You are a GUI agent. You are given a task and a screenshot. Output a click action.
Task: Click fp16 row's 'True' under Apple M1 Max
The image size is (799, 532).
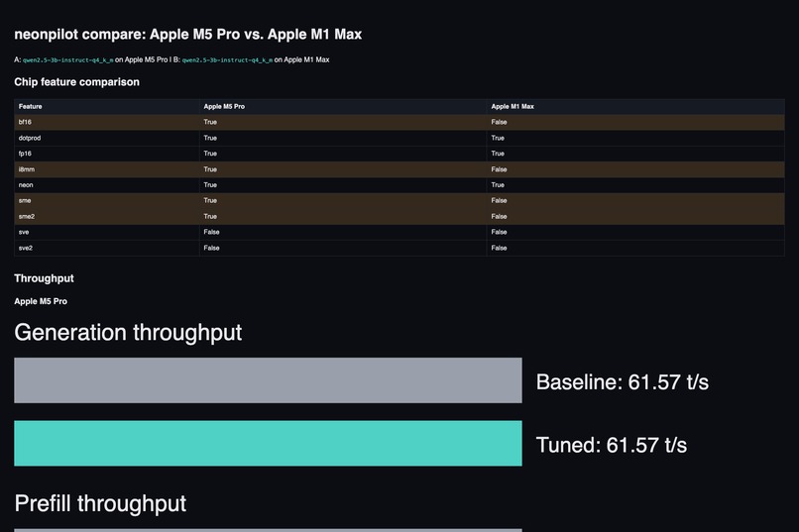[x=498, y=154]
